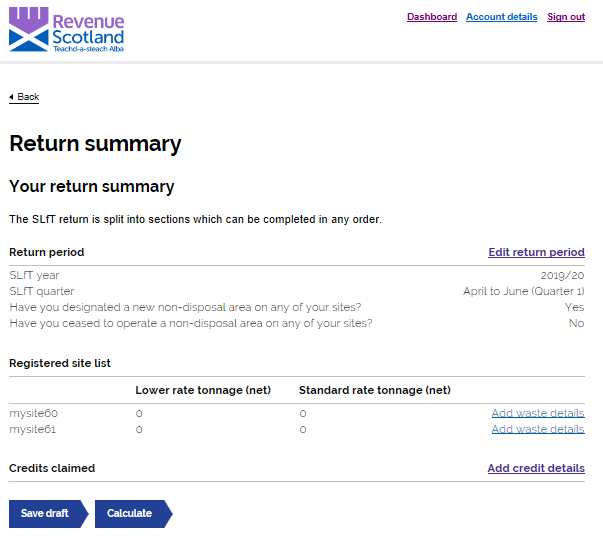Open the Edit return period link

click(x=536, y=252)
